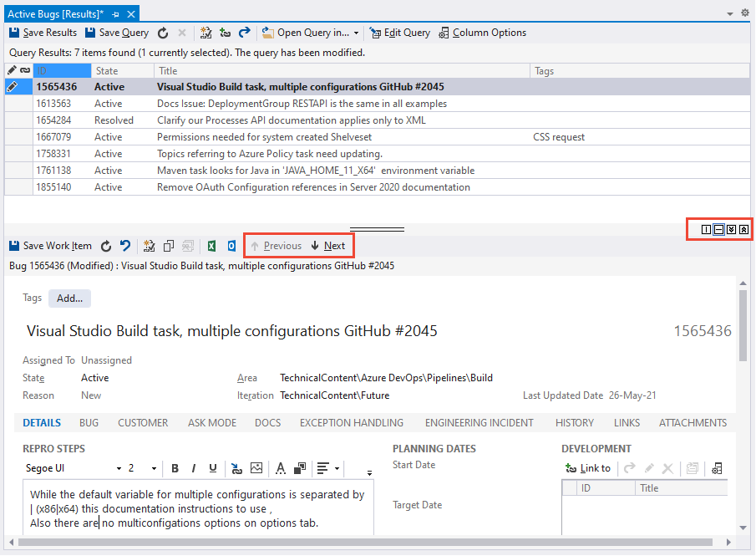Viewport: 756px width, 556px height.
Task: Open Column Options
Action: tap(482, 33)
